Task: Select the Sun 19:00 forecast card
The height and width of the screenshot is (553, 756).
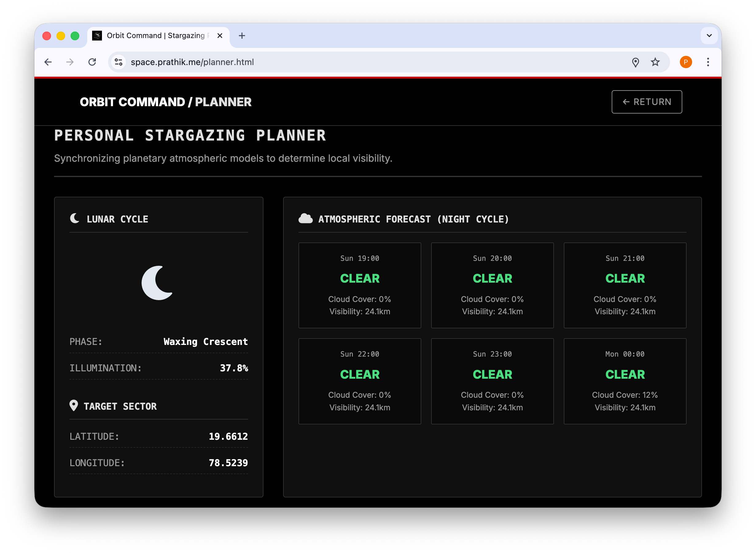Action: click(x=359, y=285)
